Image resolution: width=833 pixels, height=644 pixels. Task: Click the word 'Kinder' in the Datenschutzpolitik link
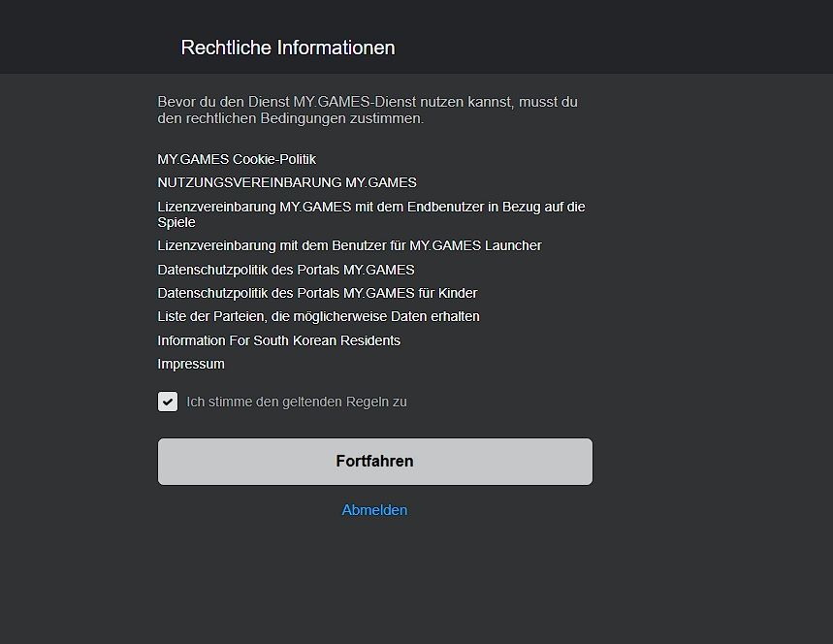[458, 293]
